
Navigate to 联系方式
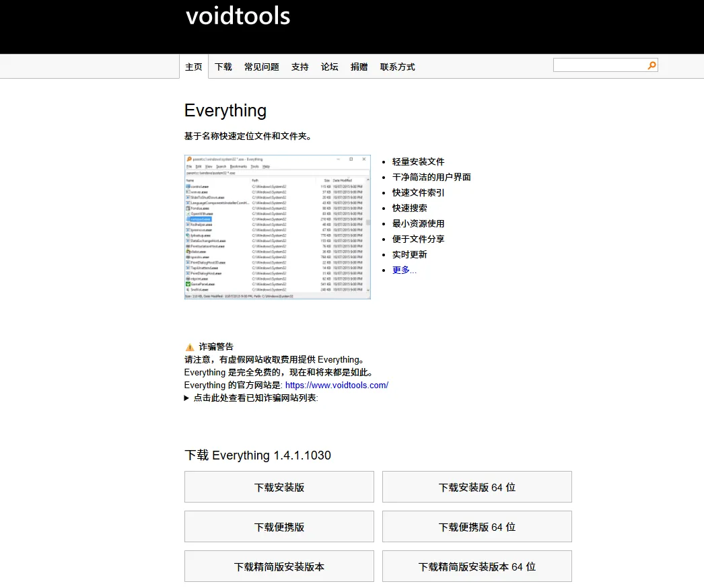tap(398, 67)
